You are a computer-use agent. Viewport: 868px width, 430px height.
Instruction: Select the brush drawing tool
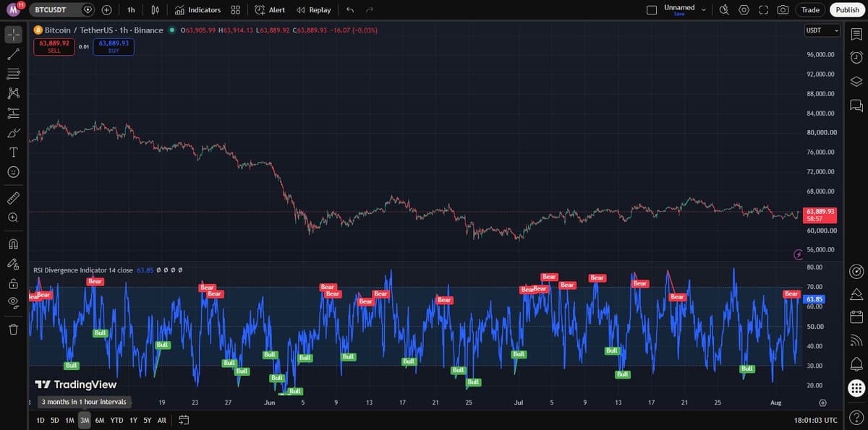tap(13, 133)
